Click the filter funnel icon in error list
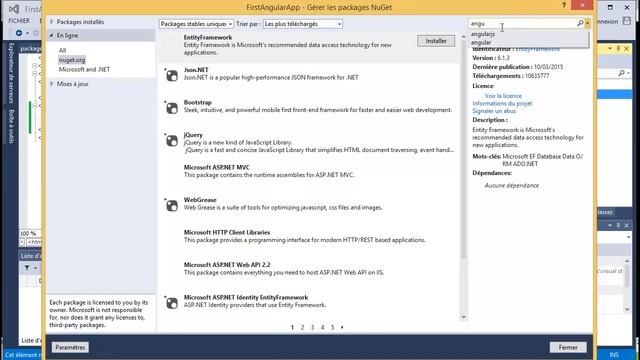 coord(27,268)
